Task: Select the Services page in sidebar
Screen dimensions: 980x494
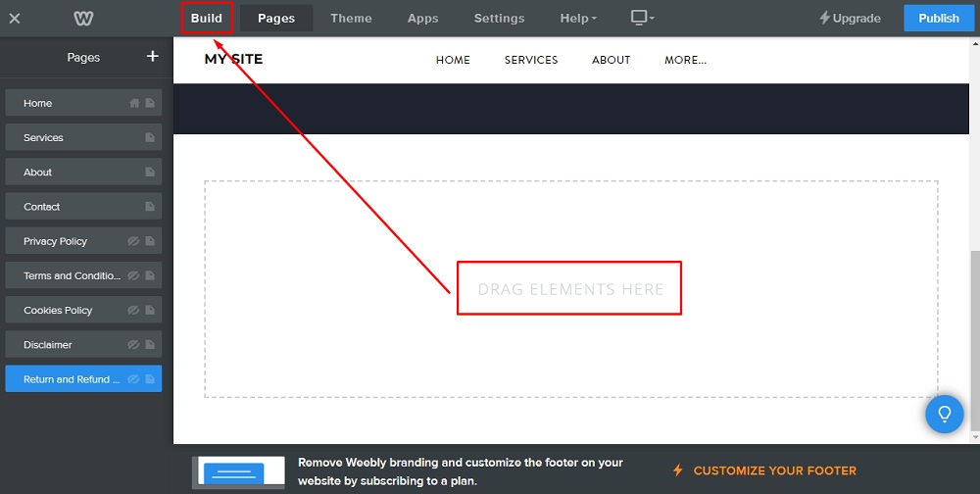Action: tap(83, 137)
